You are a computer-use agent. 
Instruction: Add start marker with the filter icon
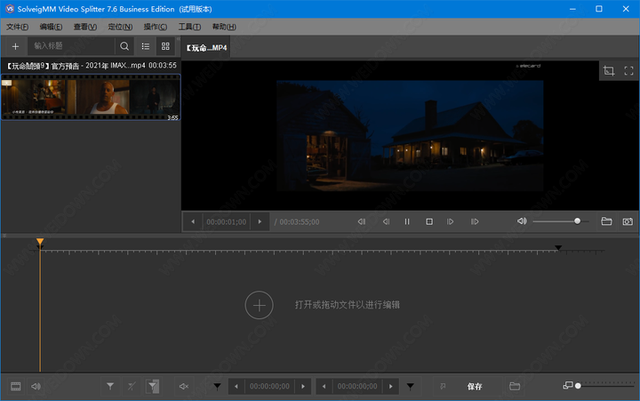tap(110, 386)
